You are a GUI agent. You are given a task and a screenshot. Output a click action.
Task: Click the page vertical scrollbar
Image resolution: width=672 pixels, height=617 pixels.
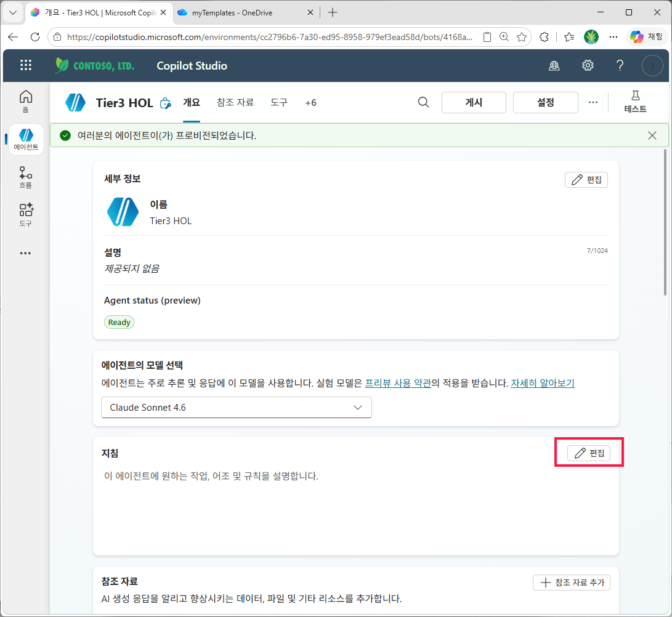click(665, 223)
